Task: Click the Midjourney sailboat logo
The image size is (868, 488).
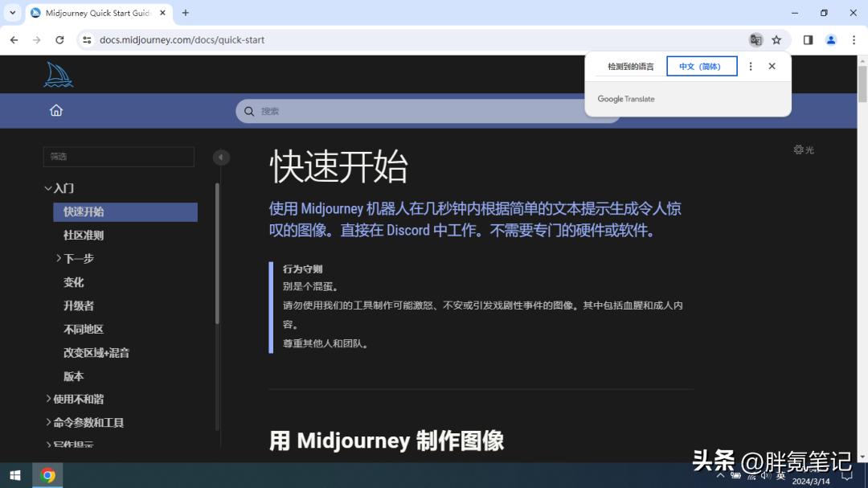Action: [57, 73]
